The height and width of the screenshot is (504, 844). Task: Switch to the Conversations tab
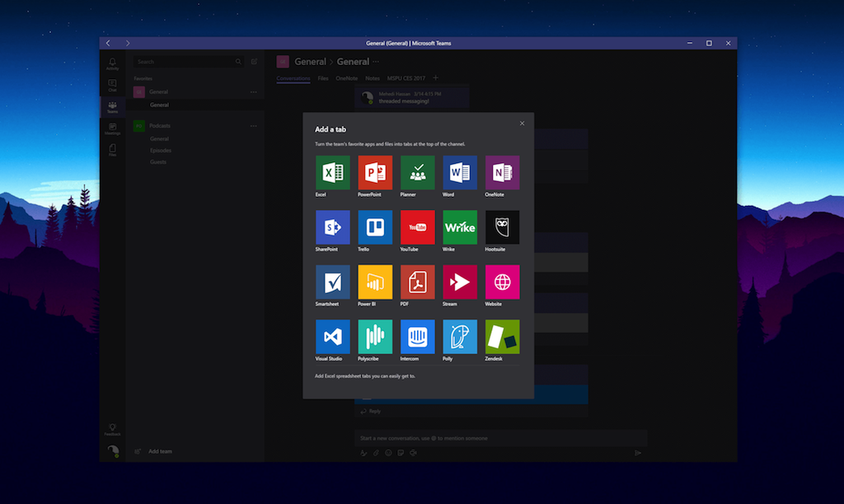[x=293, y=78]
